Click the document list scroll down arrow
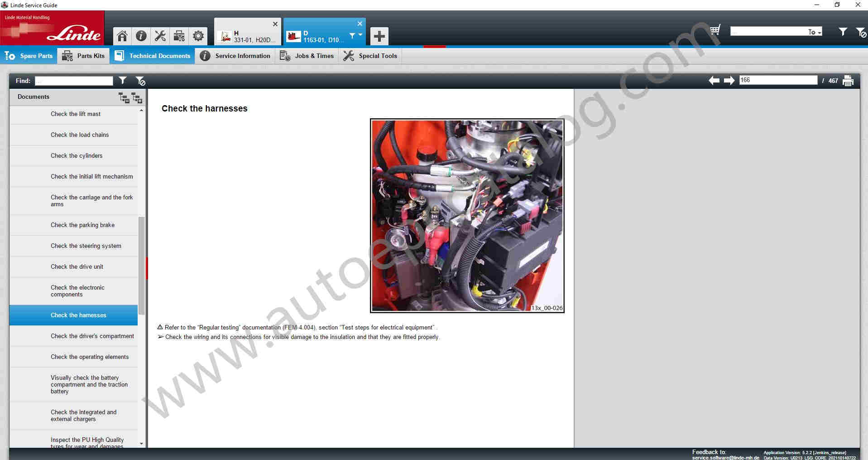The height and width of the screenshot is (460, 868). coord(141,444)
